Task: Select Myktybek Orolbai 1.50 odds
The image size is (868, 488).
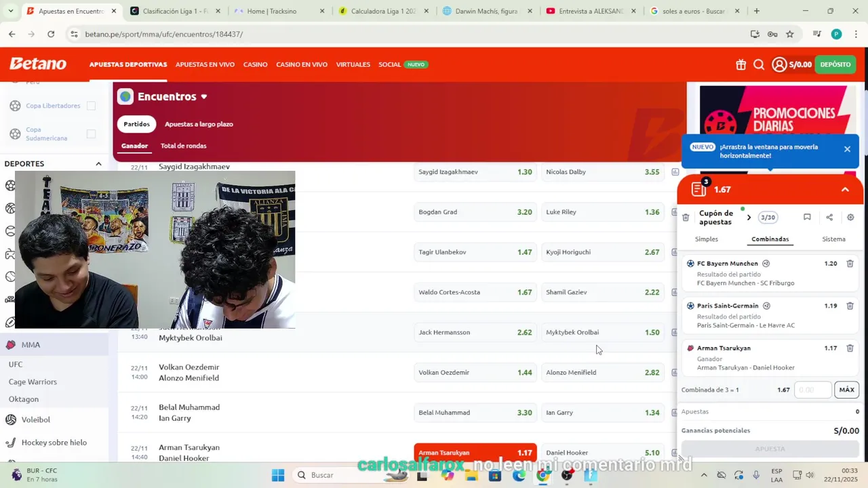Action: (x=603, y=332)
